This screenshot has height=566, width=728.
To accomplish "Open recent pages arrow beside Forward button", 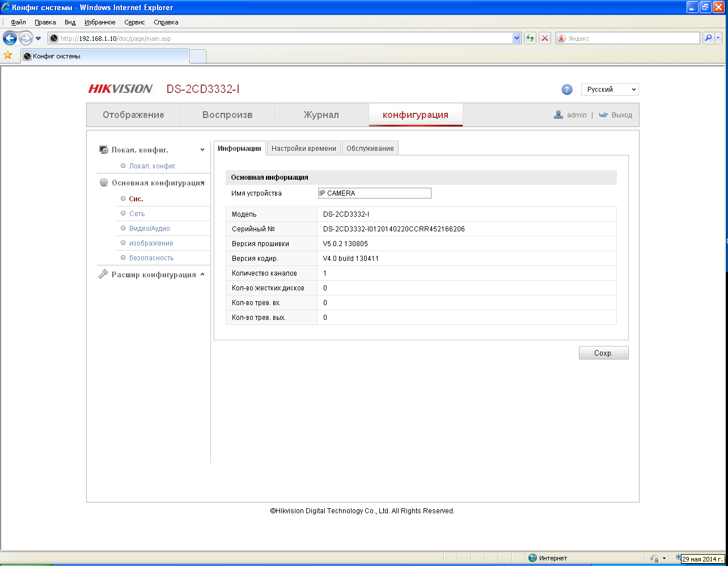I will tap(39, 39).
